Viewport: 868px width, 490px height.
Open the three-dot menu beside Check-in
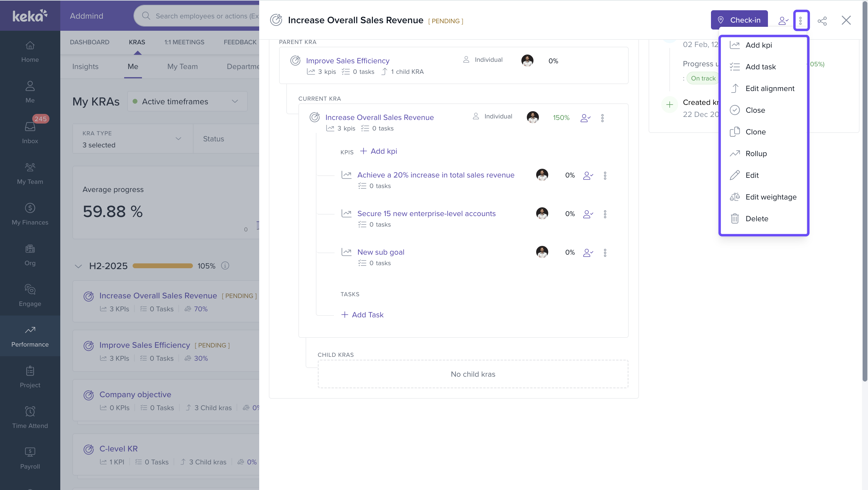800,20
